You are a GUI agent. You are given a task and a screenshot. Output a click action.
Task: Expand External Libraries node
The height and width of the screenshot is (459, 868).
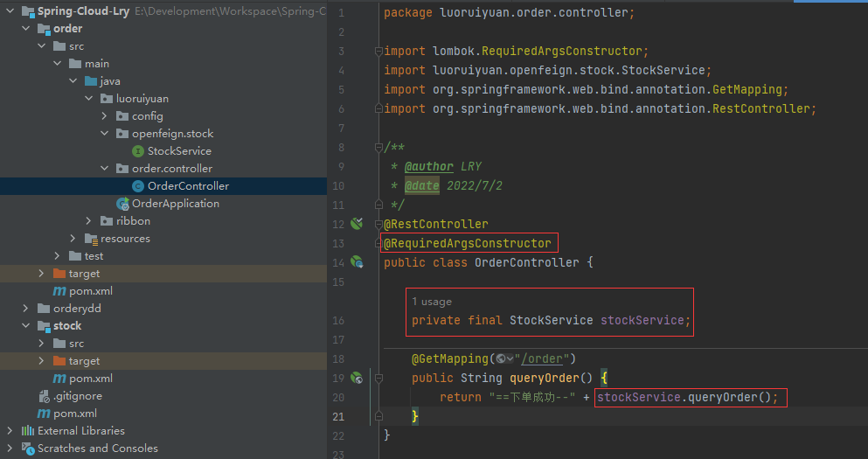pyautogui.click(x=10, y=431)
